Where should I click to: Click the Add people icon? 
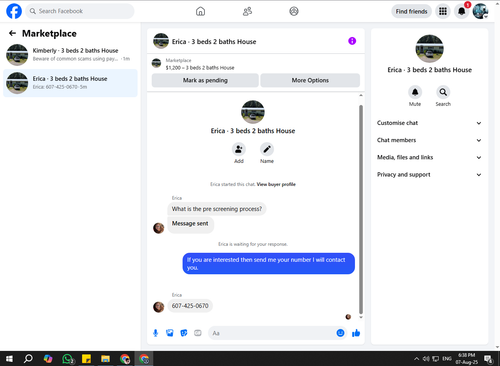tap(239, 149)
